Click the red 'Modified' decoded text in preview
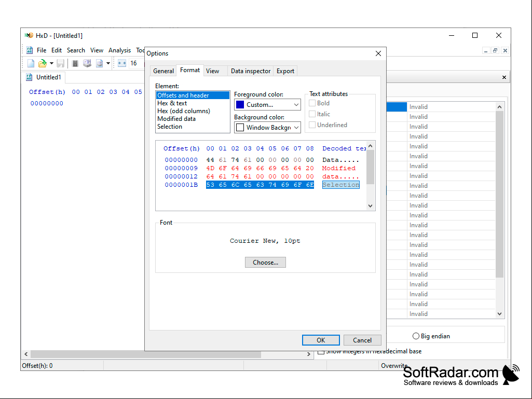The image size is (532, 399). click(x=338, y=168)
